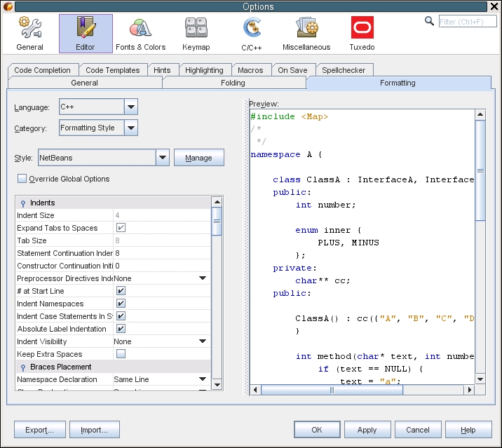Select the Formatting tab
This screenshot has width=502, height=448.
click(x=398, y=83)
